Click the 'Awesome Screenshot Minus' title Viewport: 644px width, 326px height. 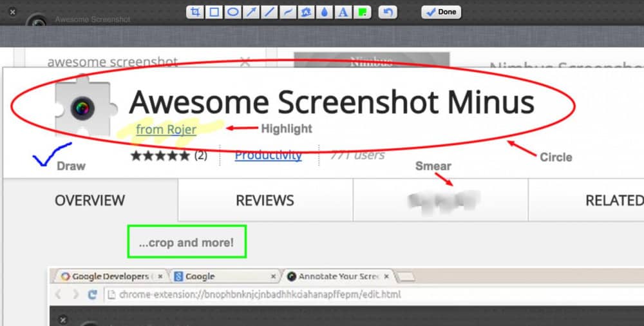[x=332, y=102]
